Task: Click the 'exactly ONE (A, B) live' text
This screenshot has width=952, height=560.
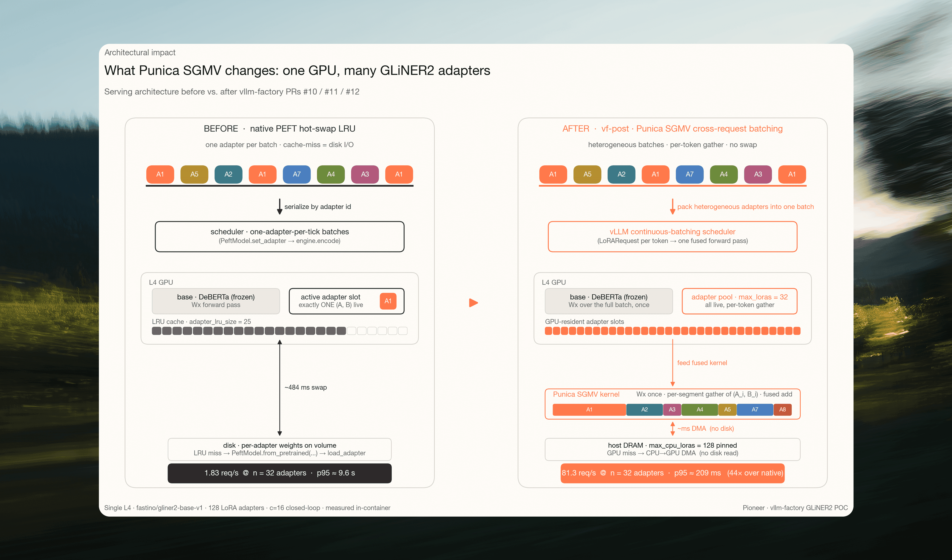Action: 331,305
